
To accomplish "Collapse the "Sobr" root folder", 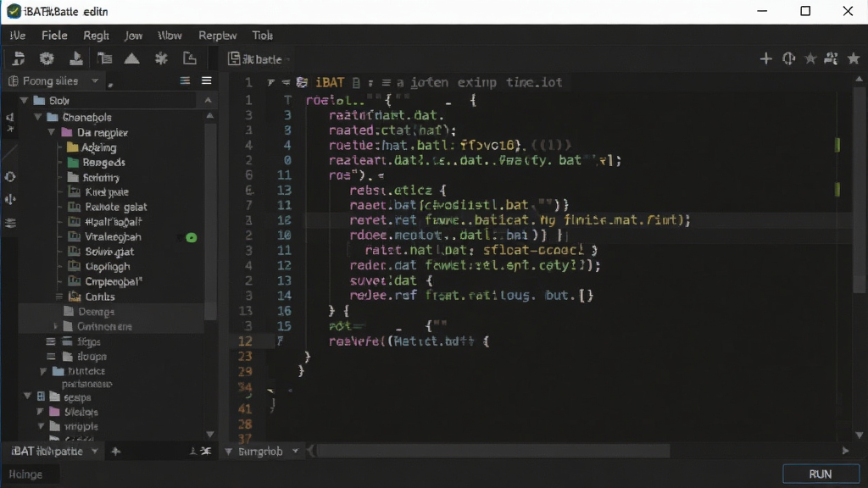I will pyautogui.click(x=24, y=101).
